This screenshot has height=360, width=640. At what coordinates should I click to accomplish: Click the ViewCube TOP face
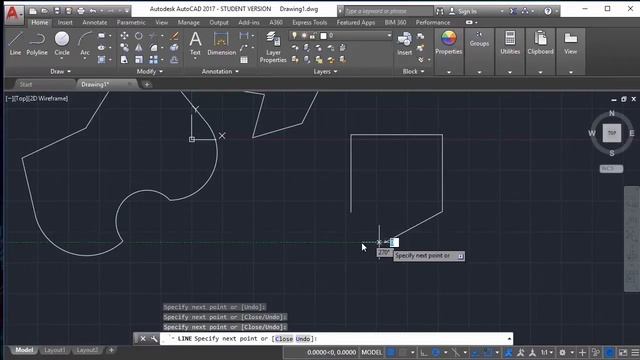point(611,133)
